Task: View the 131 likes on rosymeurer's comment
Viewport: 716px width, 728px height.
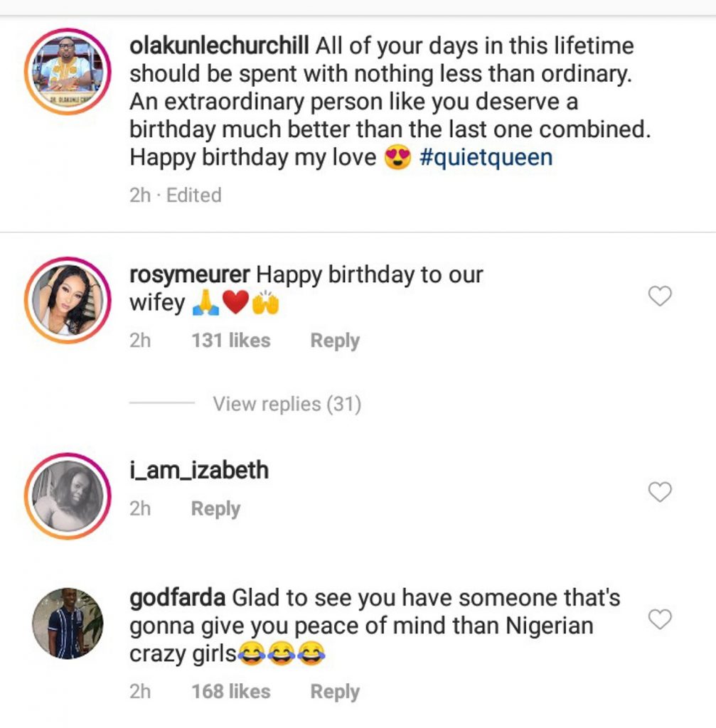Action: click(230, 341)
